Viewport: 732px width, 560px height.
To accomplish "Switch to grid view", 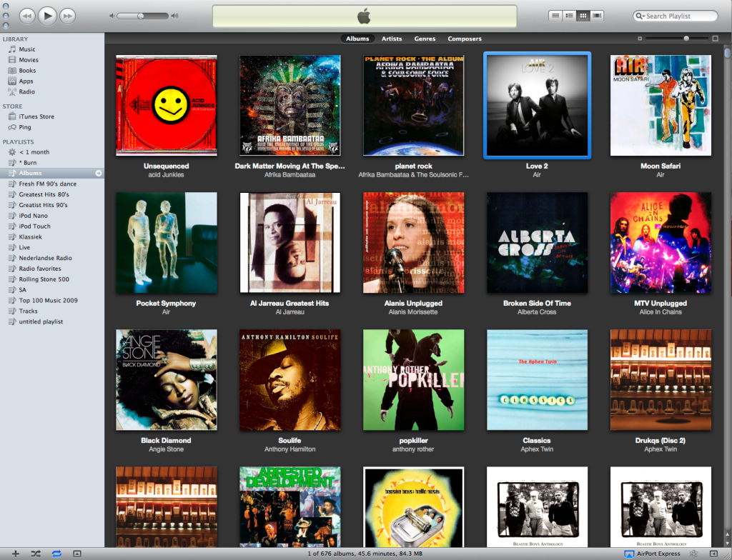I will tap(583, 16).
